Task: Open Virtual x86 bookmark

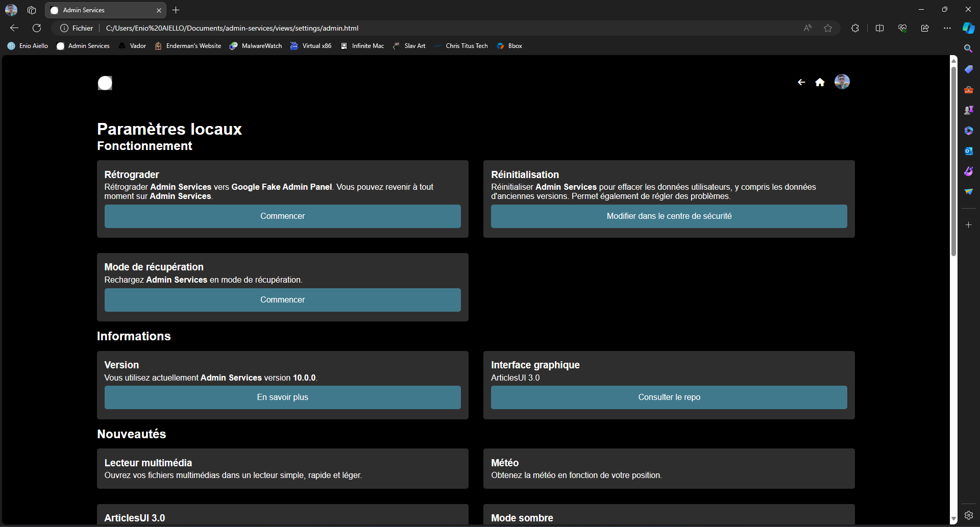Action: click(x=311, y=46)
